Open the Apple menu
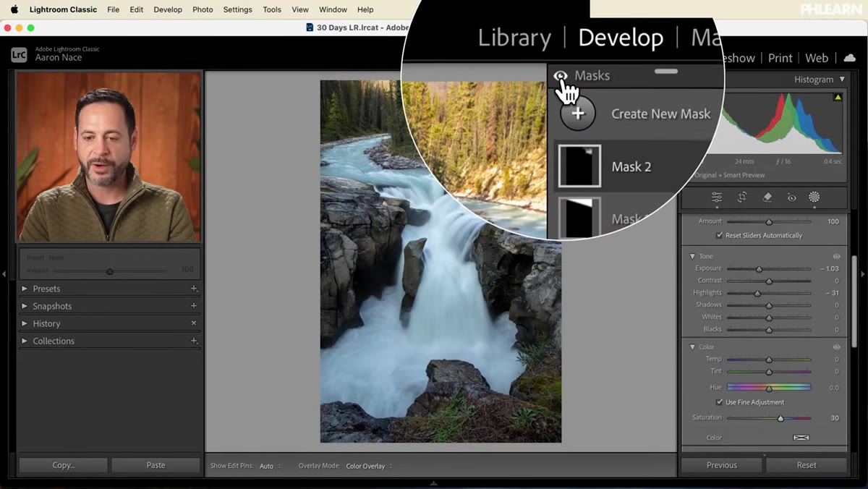Viewport: 868px width, 489px height. [14, 9]
